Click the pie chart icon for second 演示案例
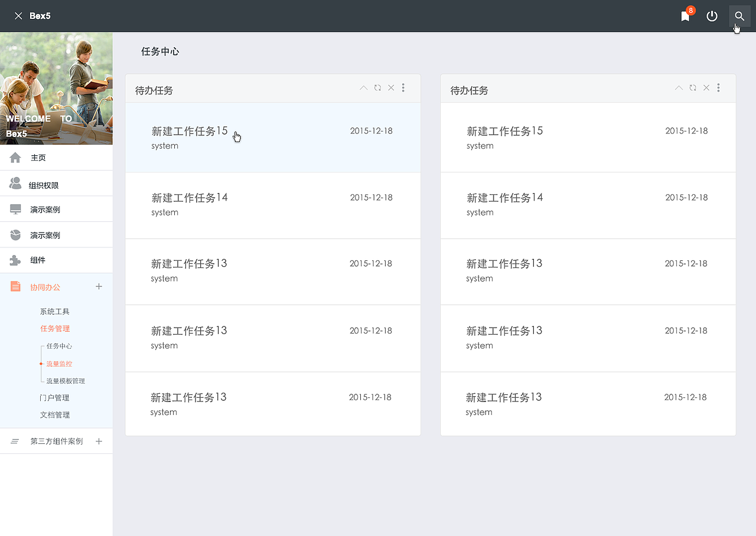 pos(15,235)
